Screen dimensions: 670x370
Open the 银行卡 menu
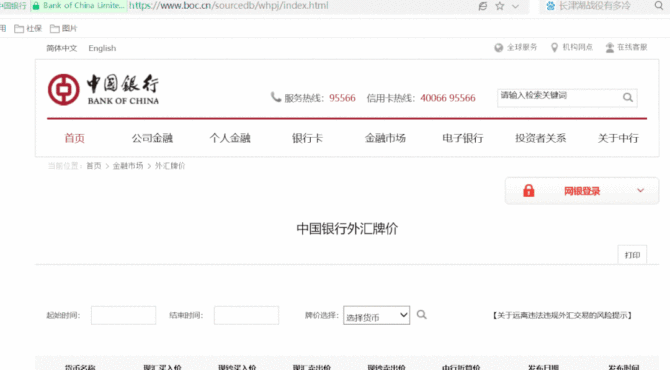[x=307, y=138]
